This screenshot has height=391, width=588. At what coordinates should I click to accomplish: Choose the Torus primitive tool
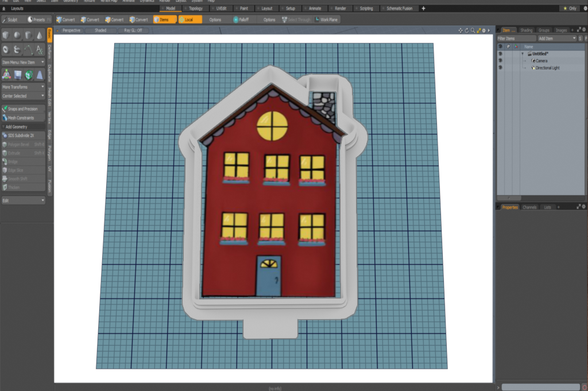tap(6, 49)
